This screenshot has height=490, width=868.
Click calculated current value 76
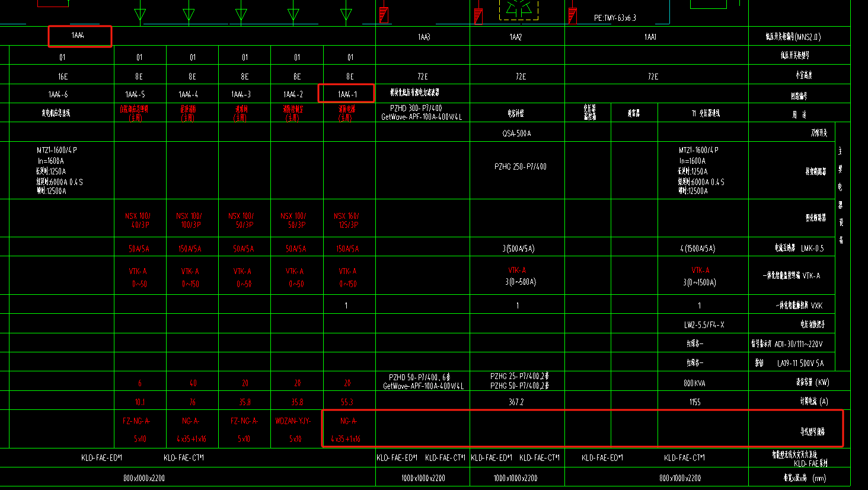(193, 402)
